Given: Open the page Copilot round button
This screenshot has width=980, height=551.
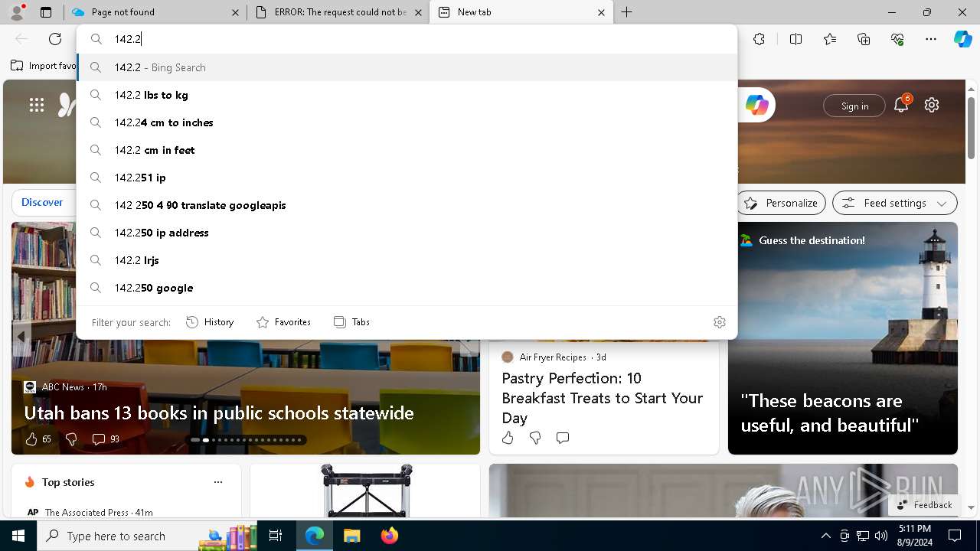Looking at the screenshot, I should (x=757, y=105).
